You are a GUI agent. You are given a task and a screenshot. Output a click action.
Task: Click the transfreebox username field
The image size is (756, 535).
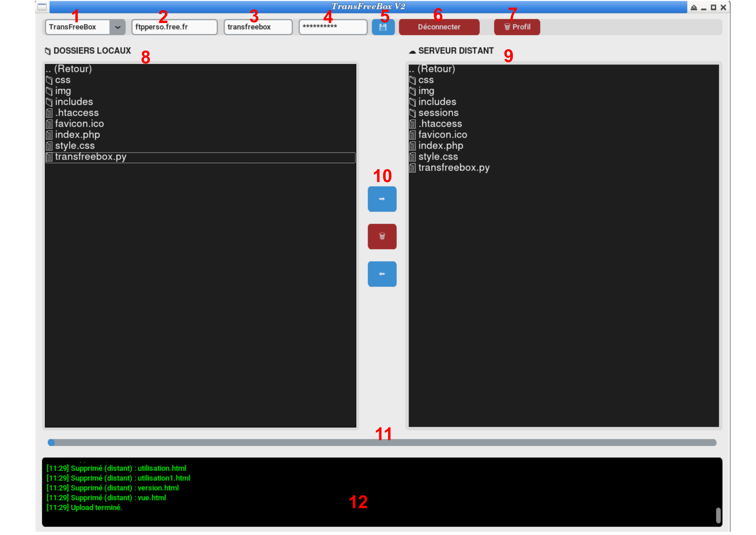(258, 27)
